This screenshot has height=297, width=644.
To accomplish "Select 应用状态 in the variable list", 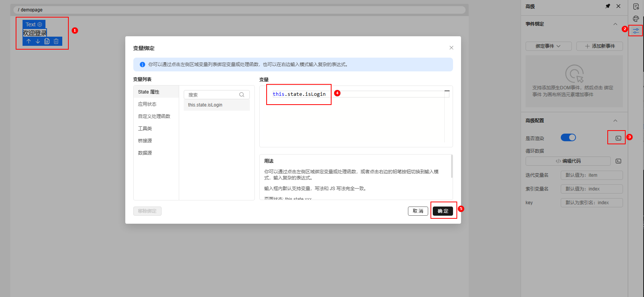I will tap(147, 104).
